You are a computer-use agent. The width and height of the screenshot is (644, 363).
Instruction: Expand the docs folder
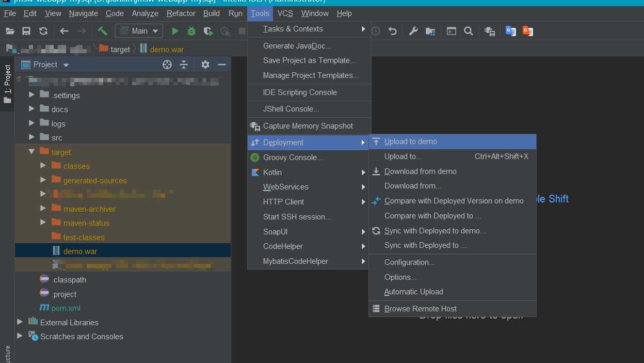tap(32, 109)
